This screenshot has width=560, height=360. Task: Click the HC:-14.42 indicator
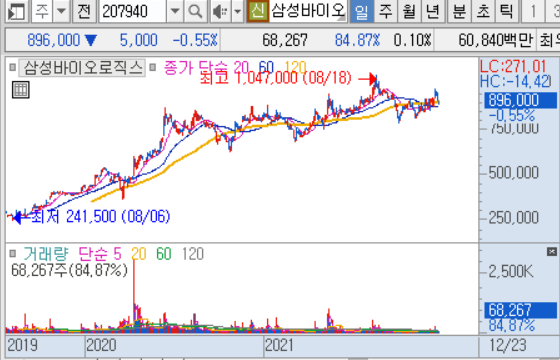pyautogui.click(x=515, y=81)
